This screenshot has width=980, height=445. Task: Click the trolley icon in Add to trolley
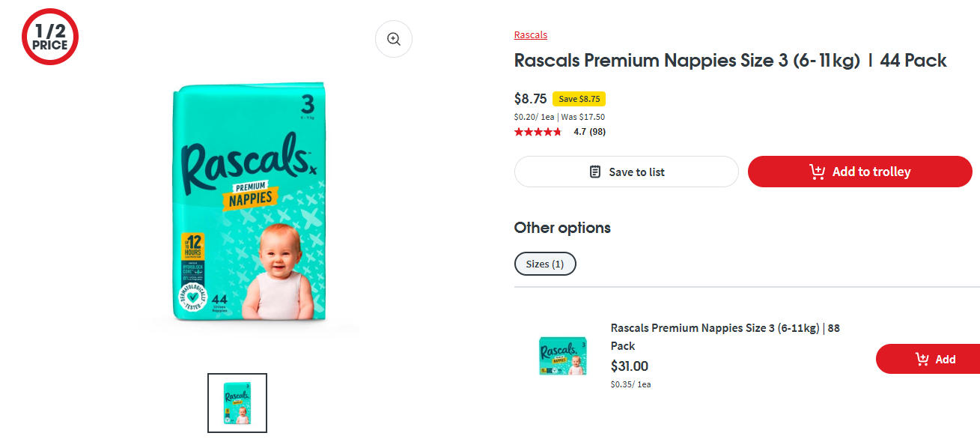pos(818,172)
